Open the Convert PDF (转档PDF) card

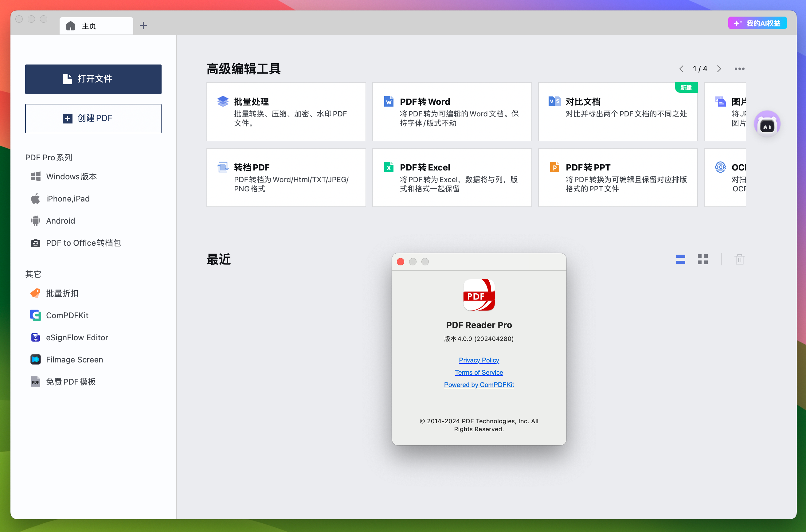286,178
